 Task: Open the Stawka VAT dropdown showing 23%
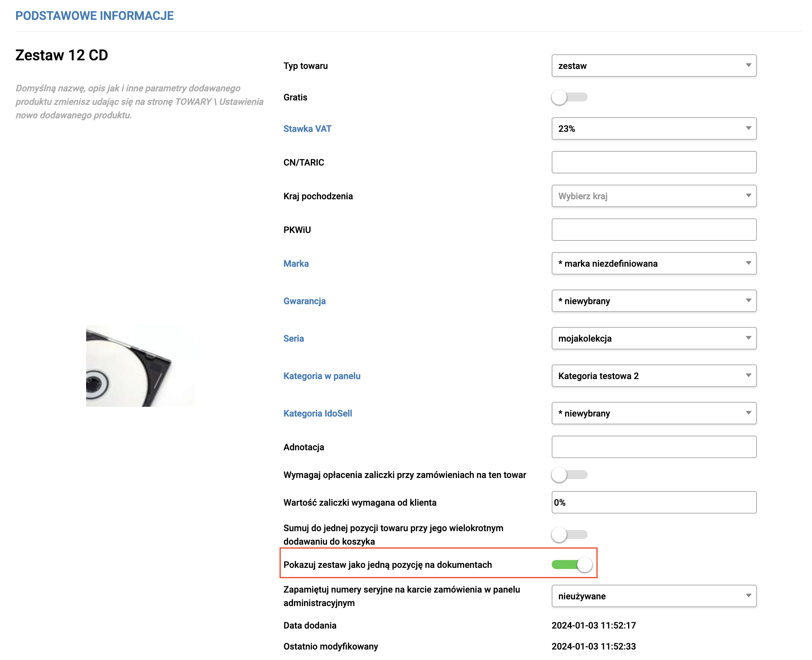coord(654,128)
